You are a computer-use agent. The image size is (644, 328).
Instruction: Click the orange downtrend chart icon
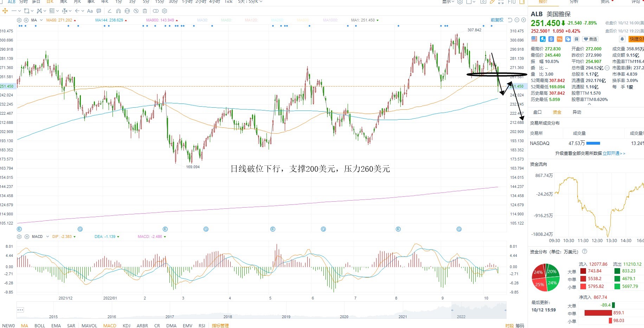(560, 39)
